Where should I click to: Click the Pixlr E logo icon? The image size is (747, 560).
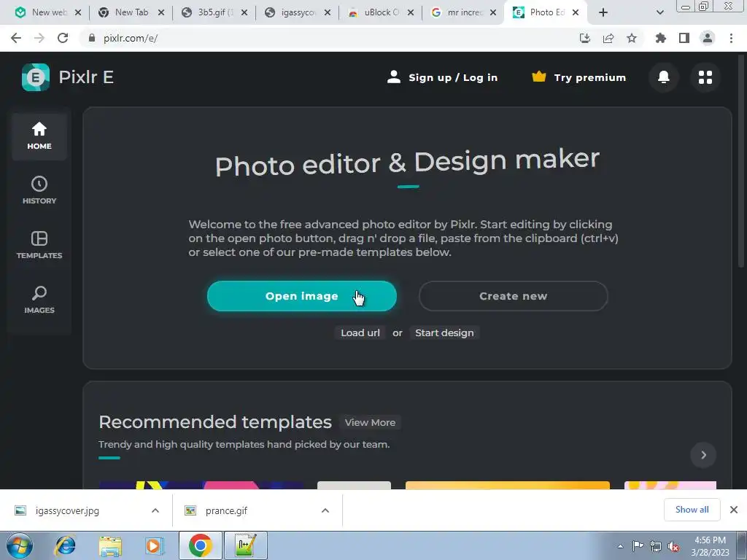tap(36, 77)
